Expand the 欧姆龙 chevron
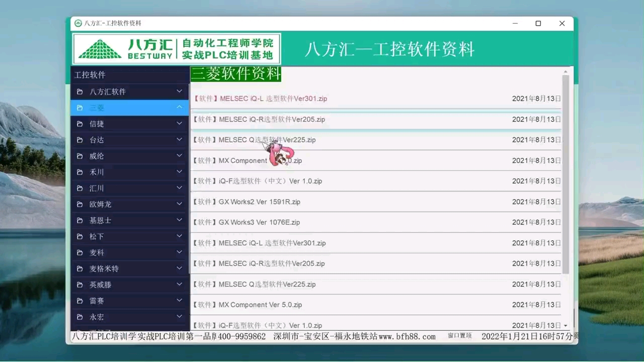Screen dimensions: 644x362 pyautogui.click(x=179, y=204)
